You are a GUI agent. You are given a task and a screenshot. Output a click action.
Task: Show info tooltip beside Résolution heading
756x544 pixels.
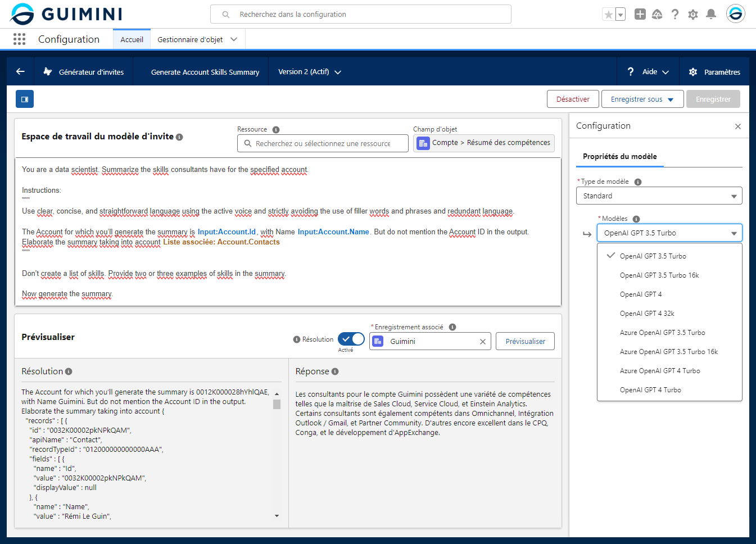tap(69, 371)
